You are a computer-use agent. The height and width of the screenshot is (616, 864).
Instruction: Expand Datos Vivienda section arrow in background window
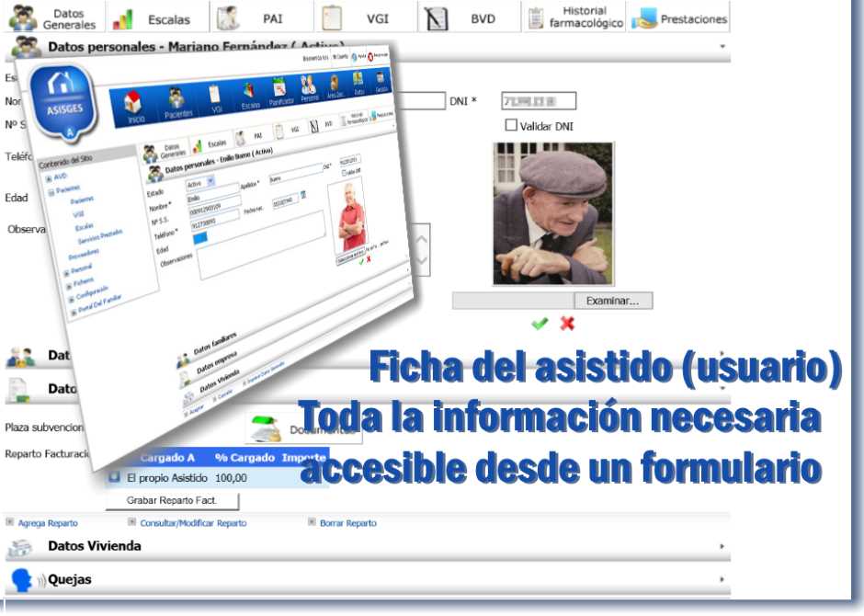click(722, 546)
